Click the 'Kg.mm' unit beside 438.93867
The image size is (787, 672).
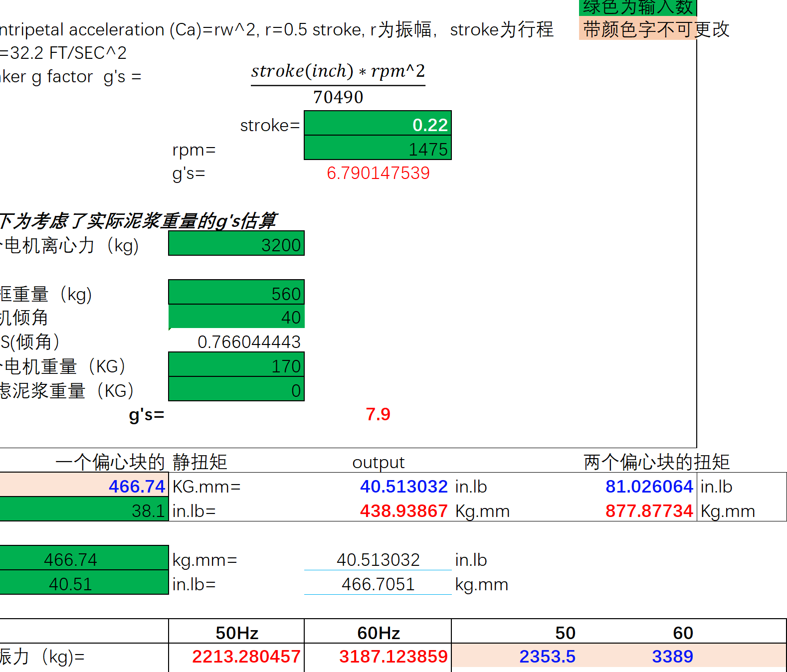pyautogui.click(x=482, y=511)
